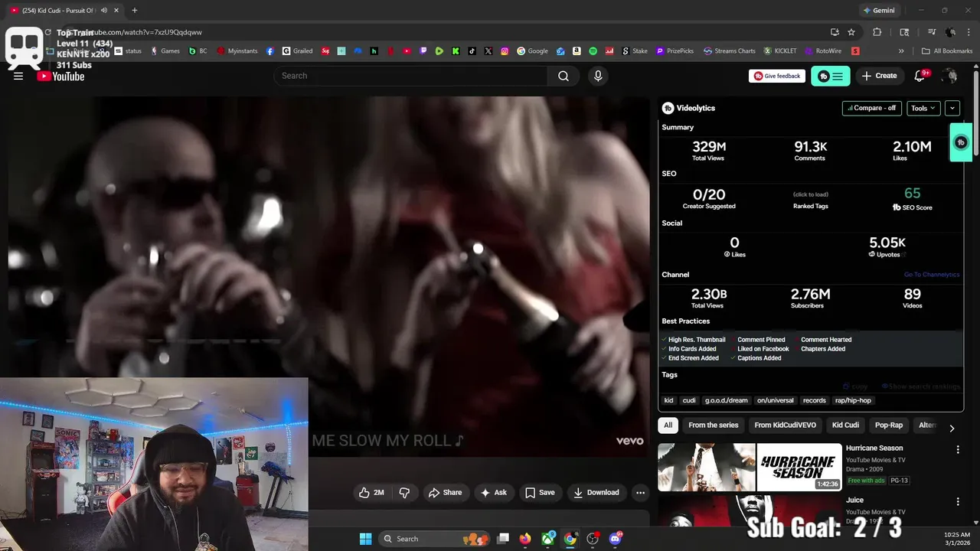
Task: Open Task View in the taskbar
Action: click(x=503, y=539)
